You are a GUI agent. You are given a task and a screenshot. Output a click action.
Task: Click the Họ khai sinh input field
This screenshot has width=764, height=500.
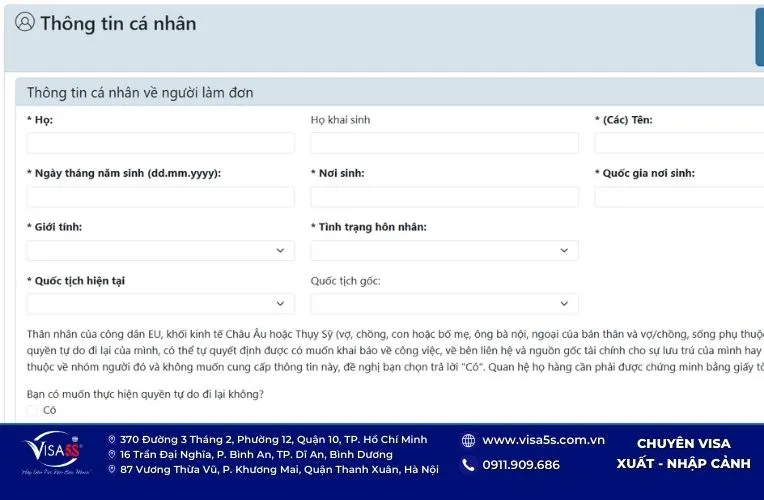coord(444,143)
